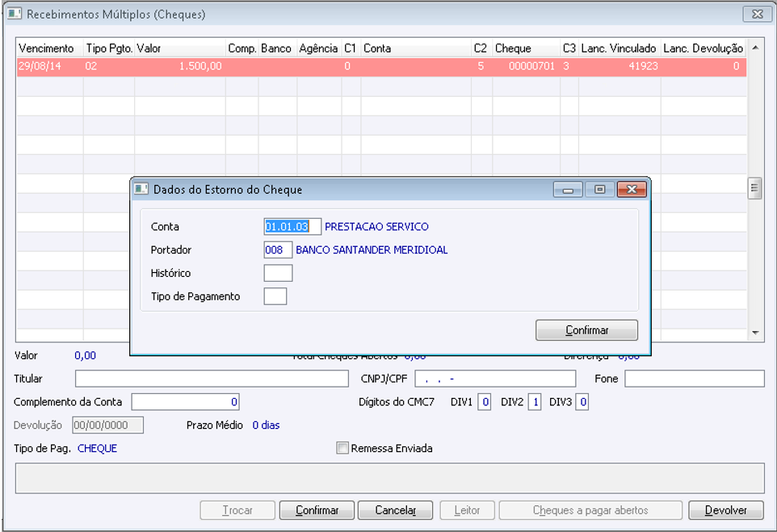
Task: Click the DIV3 digit field
Action: pos(582,402)
